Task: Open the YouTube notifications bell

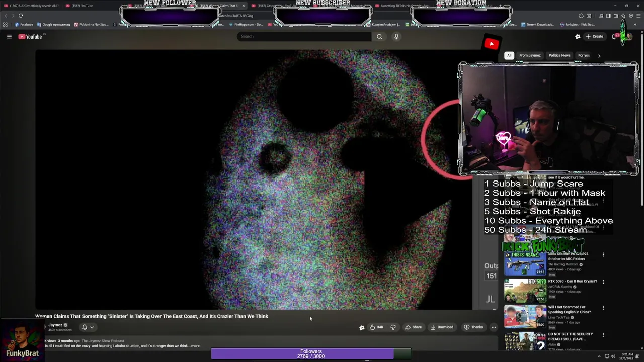Action: pos(615,36)
